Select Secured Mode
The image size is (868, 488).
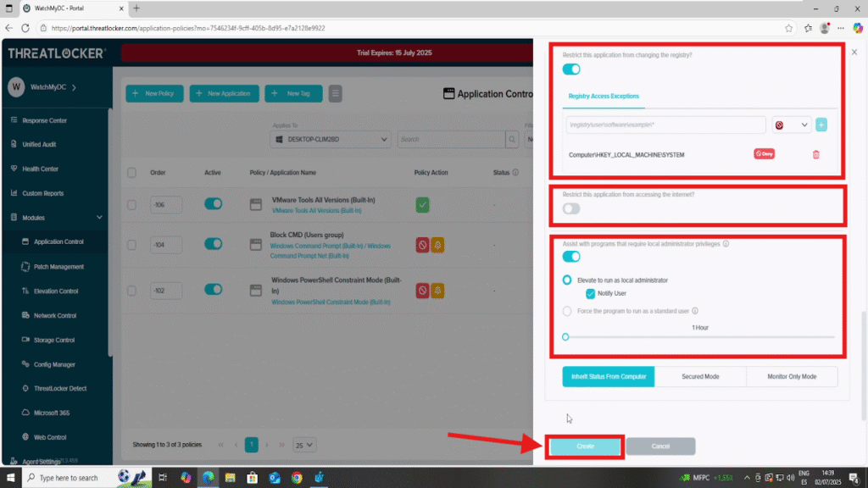700,377
